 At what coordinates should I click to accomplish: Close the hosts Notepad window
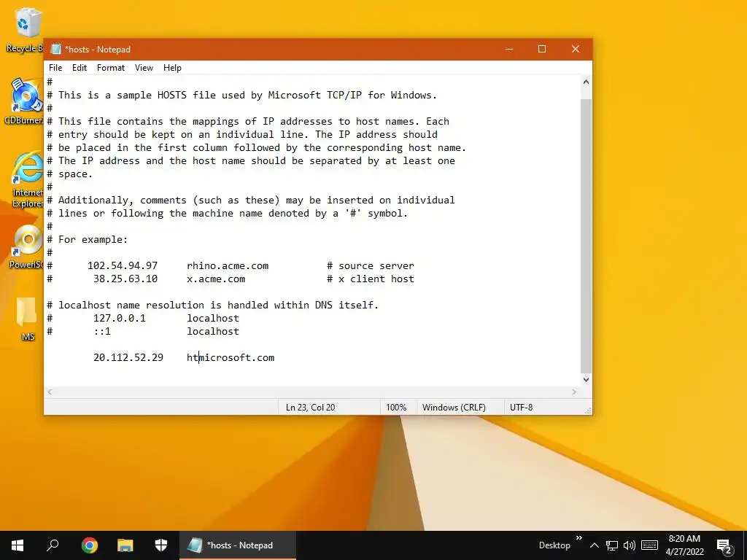pos(576,49)
